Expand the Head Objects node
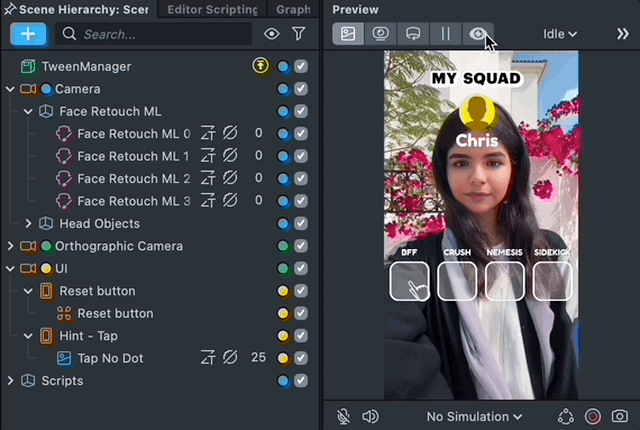The height and width of the screenshot is (430, 640). [28, 224]
